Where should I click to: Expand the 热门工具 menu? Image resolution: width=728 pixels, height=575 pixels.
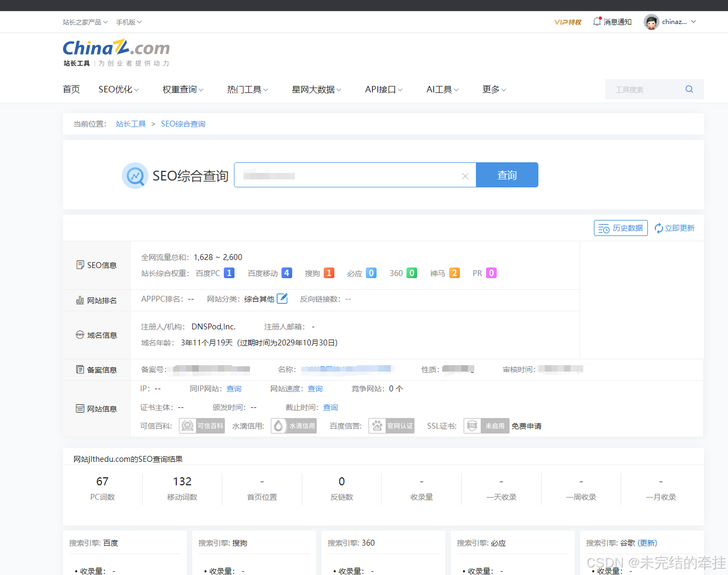coord(247,89)
